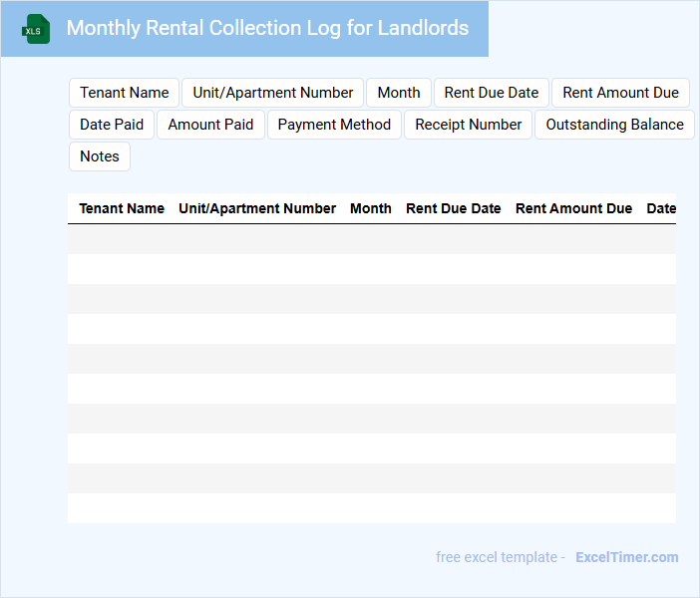Click the green XLS file icon
The width and height of the screenshot is (700, 598).
point(36,29)
